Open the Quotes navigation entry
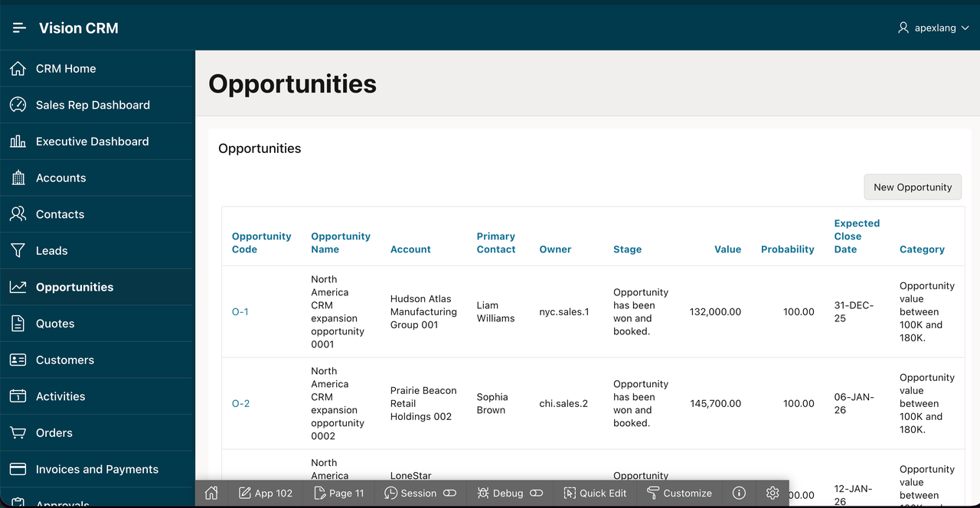The height and width of the screenshot is (508, 980). (97, 324)
